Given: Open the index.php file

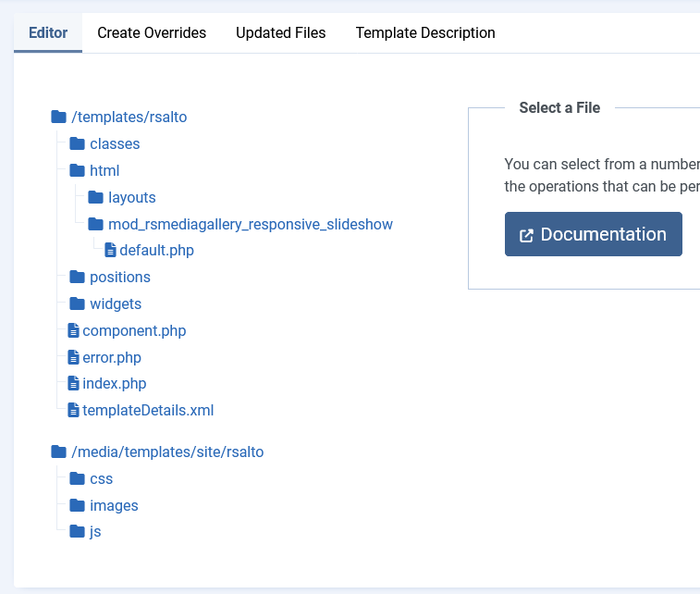Looking at the screenshot, I should click(115, 384).
